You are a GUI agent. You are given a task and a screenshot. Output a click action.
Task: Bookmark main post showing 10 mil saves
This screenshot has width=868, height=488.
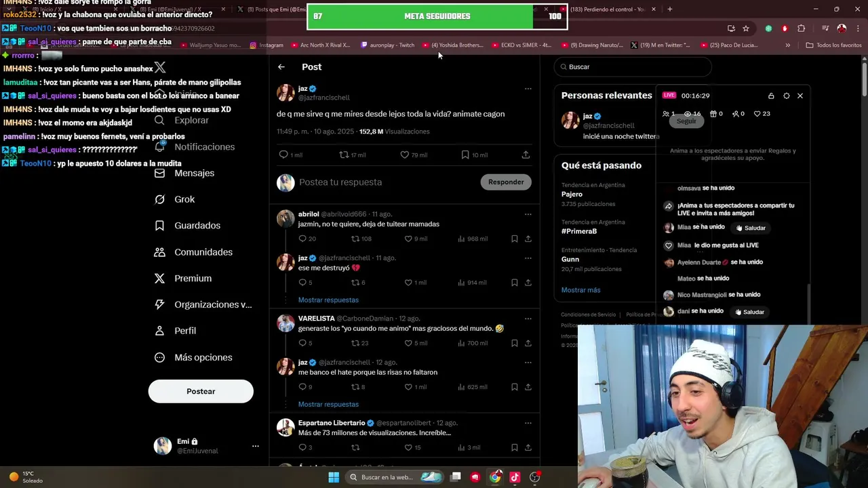tap(465, 155)
